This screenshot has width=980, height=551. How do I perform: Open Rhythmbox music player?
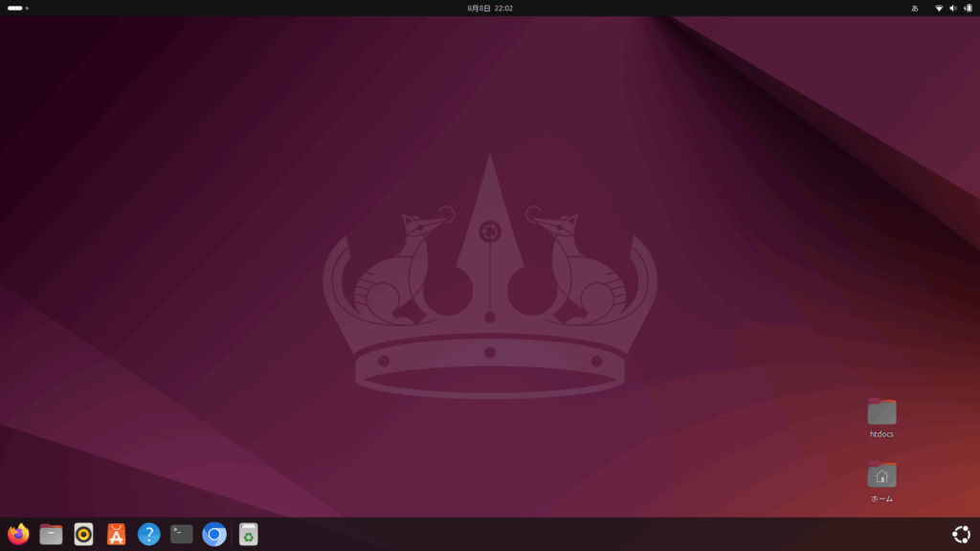(x=83, y=534)
